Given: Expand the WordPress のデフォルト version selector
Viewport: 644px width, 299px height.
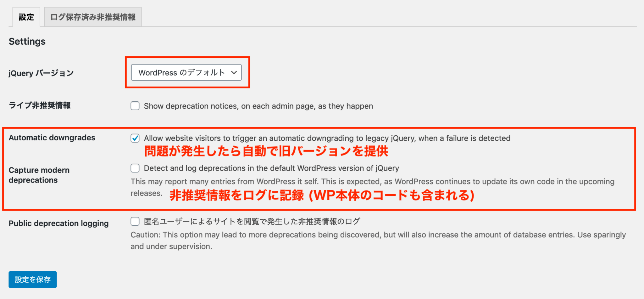Looking at the screenshot, I should click(187, 72).
